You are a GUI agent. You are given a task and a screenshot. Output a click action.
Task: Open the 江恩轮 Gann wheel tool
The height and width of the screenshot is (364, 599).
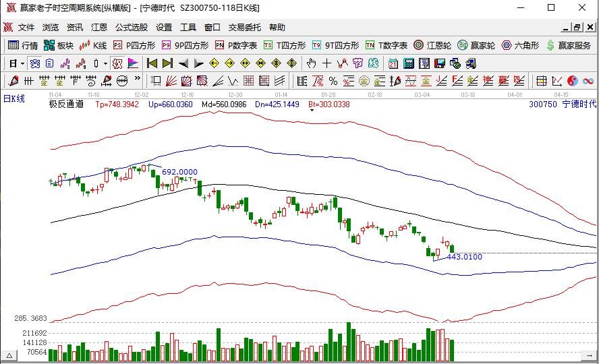[432, 45]
